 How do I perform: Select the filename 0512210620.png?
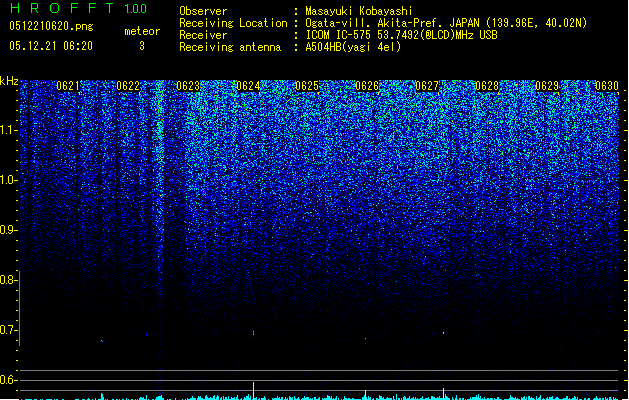click(x=51, y=27)
